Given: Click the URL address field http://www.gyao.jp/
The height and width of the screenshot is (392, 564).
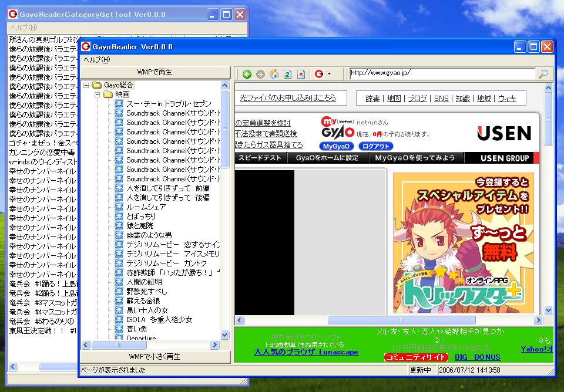Looking at the screenshot, I should (x=442, y=73).
